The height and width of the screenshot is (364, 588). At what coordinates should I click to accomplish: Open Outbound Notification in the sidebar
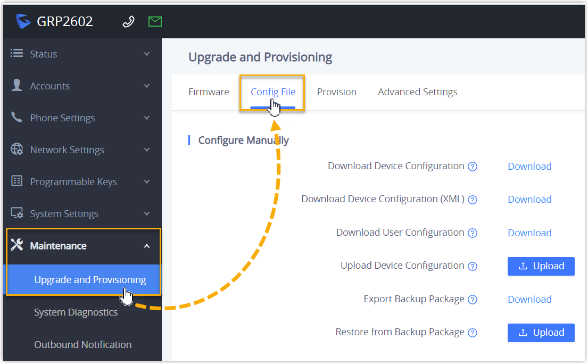tap(82, 345)
